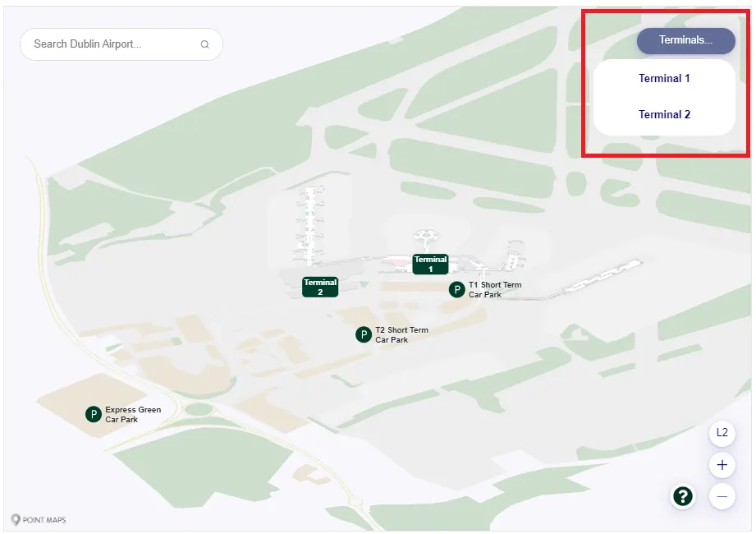Zoom in with the plus button
This screenshot has width=756, height=534.
click(x=722, y=464)
